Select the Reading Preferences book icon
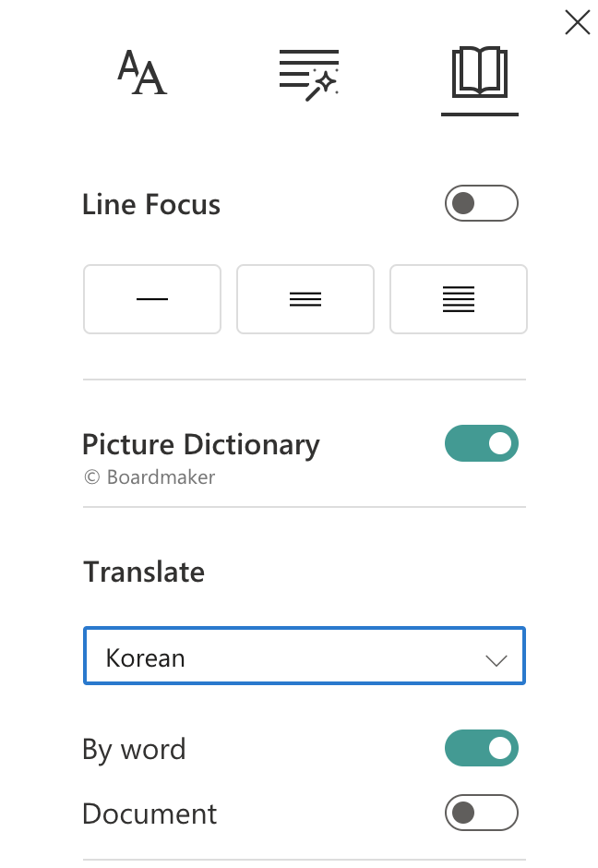Viewport: 598px width, 868px height. [x=480, y=73]
